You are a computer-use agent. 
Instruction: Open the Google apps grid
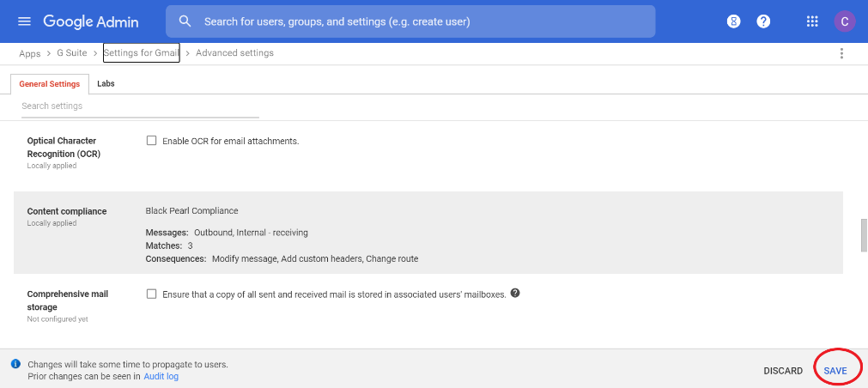(812, 21)
